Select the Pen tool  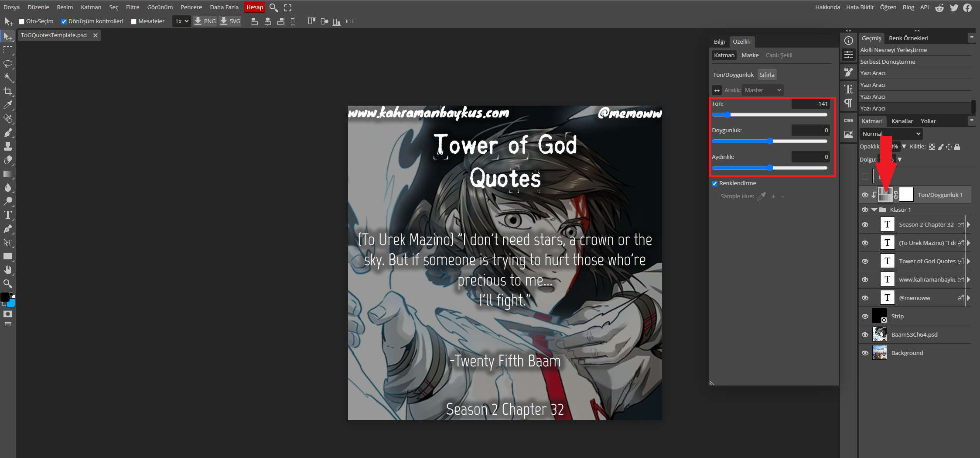8,229
